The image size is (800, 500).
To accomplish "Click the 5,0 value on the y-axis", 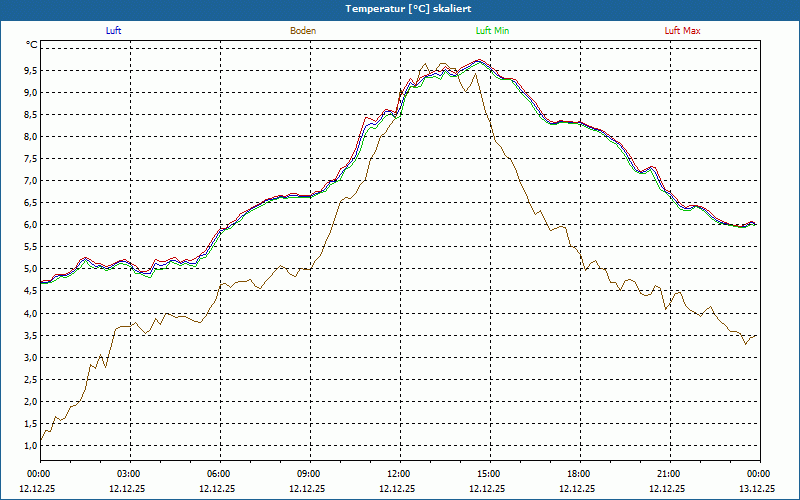I will tap(31, 269).
